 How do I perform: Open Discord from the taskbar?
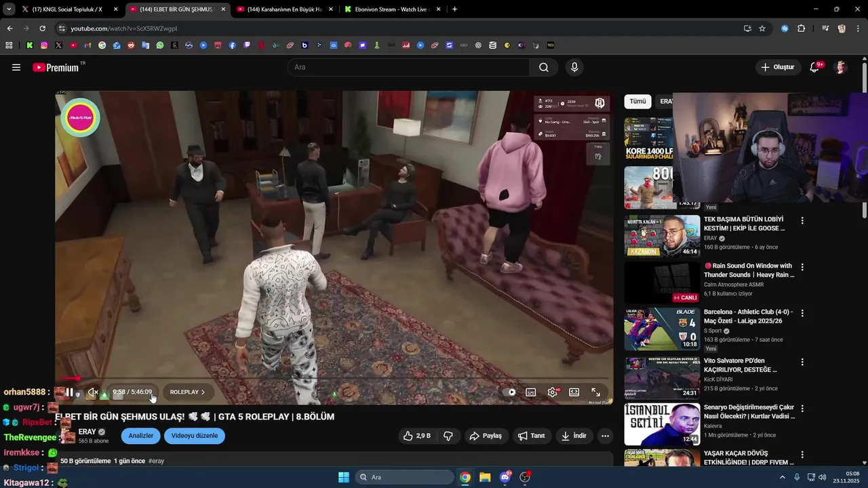tap(505, 477)
